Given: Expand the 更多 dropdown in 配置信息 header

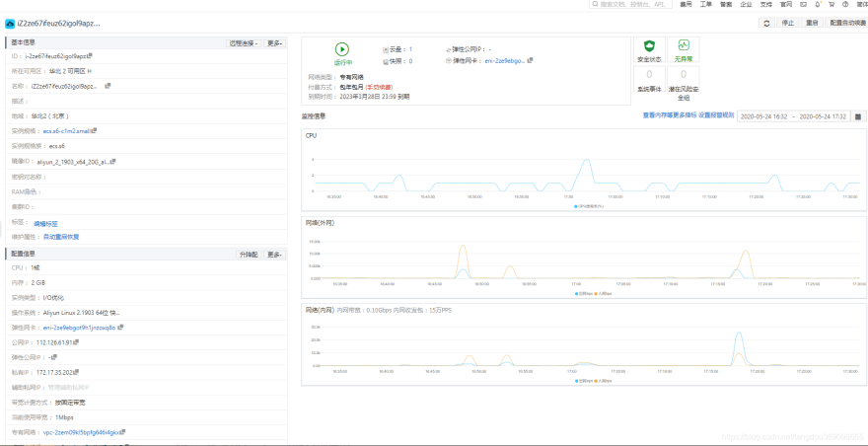Looking at the screenshot, I should coord(274,255).
